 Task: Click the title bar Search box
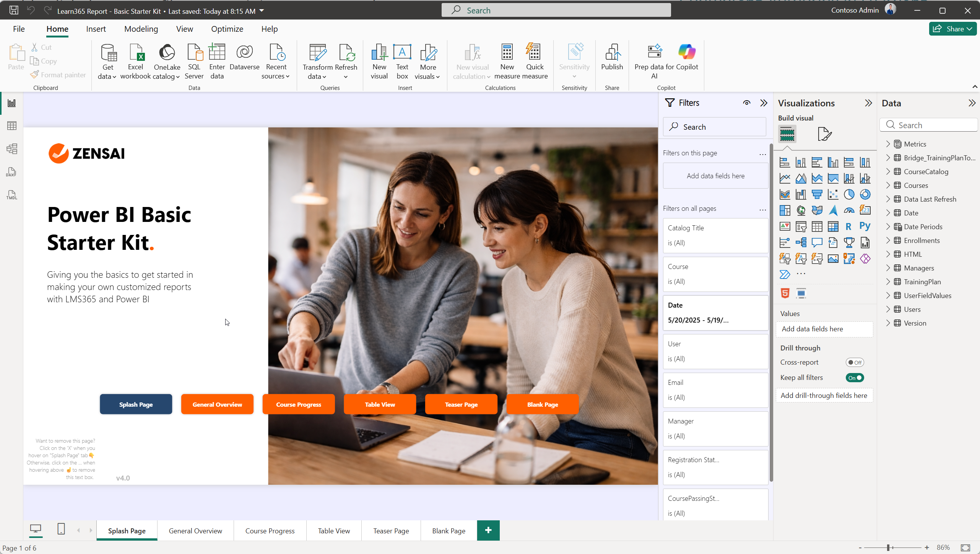556,10
